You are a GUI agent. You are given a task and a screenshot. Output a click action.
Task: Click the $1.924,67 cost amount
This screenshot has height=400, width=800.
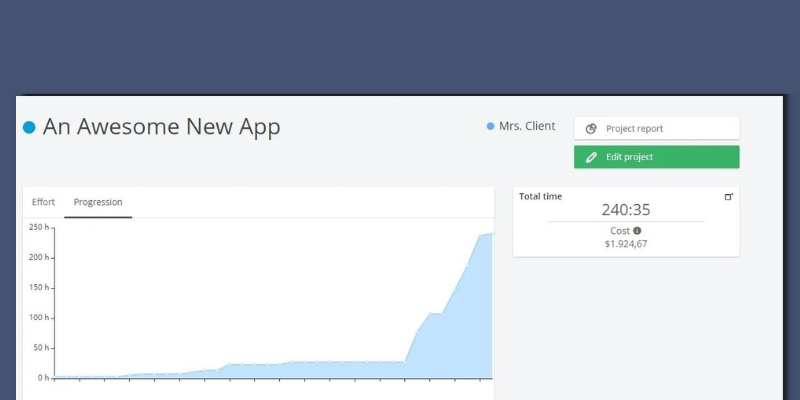626,244
